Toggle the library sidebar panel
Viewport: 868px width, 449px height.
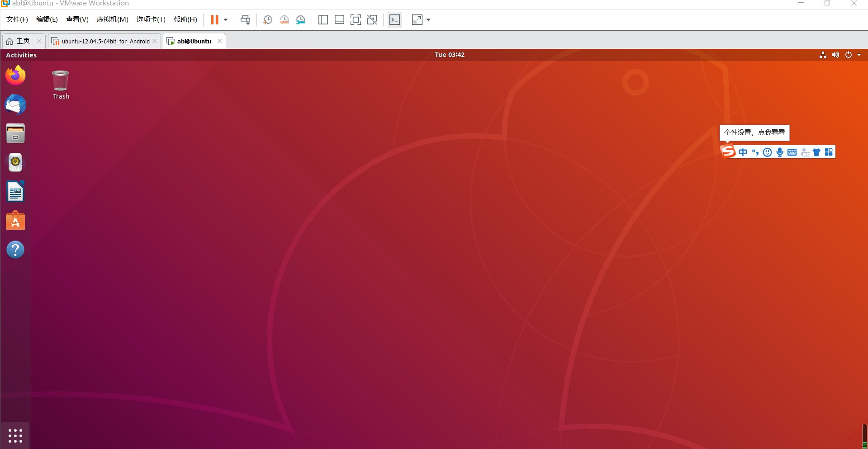coord(323,19)
